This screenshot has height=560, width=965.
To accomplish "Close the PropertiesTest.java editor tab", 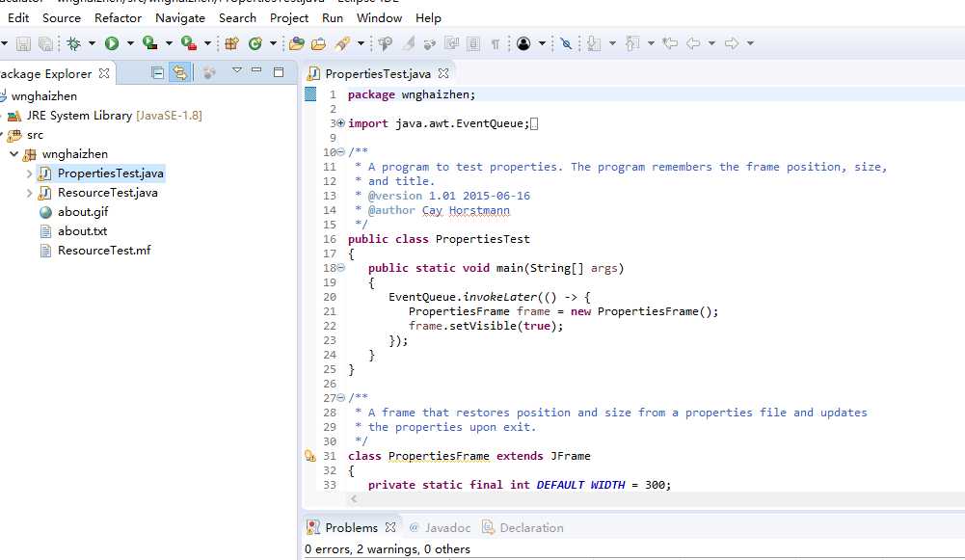I will (x=443, y=73).
